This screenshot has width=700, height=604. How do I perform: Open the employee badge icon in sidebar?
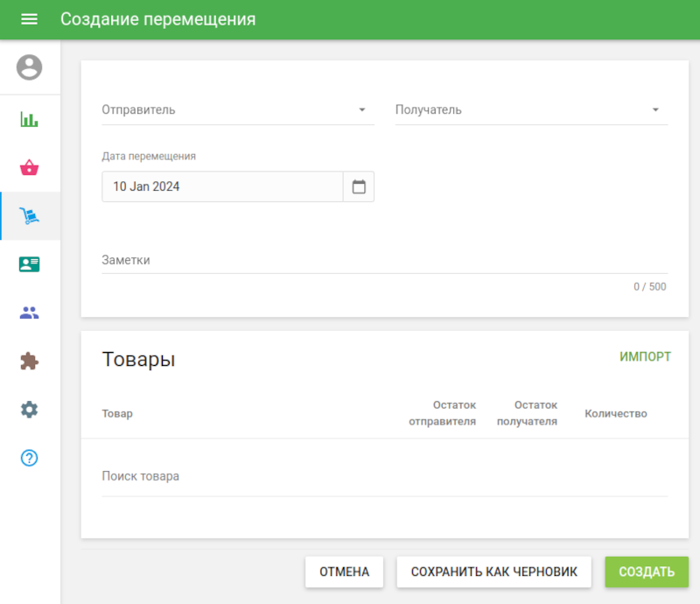coord(29,263)
